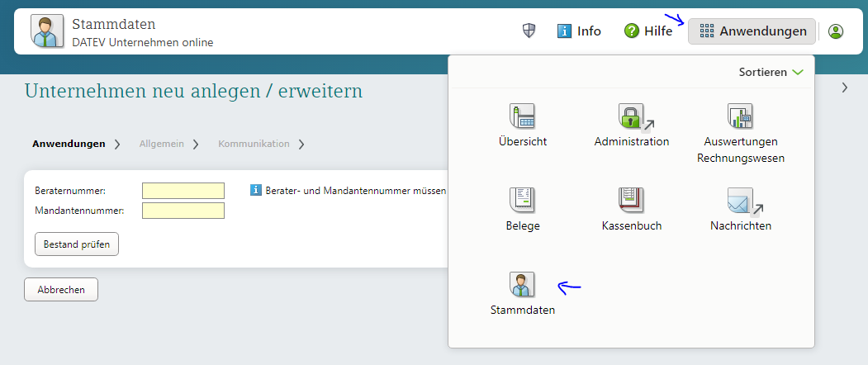Go to the Kommunikation step
Viewport: 868px width, 365px height.
254,144
